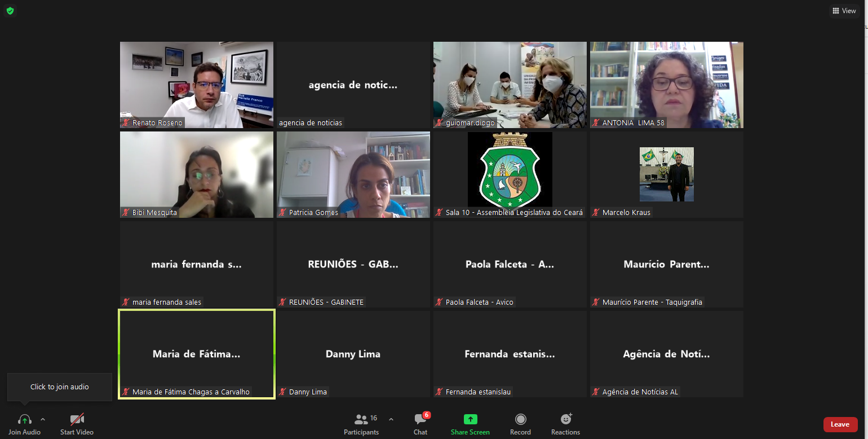Click the Join Audio headphone icon
Image resolution: width=868 pixels, height=439 pixels.
(24, 419)
